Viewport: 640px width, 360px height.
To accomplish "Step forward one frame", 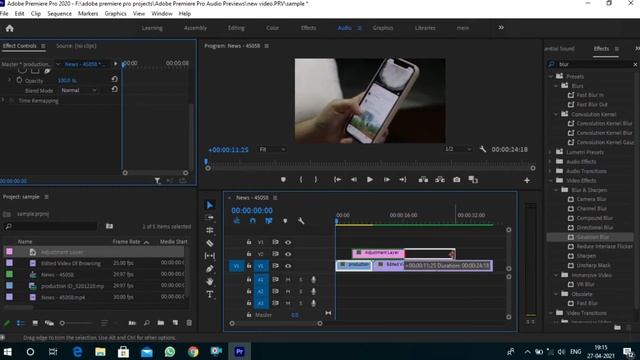I will tap(387, 180).
